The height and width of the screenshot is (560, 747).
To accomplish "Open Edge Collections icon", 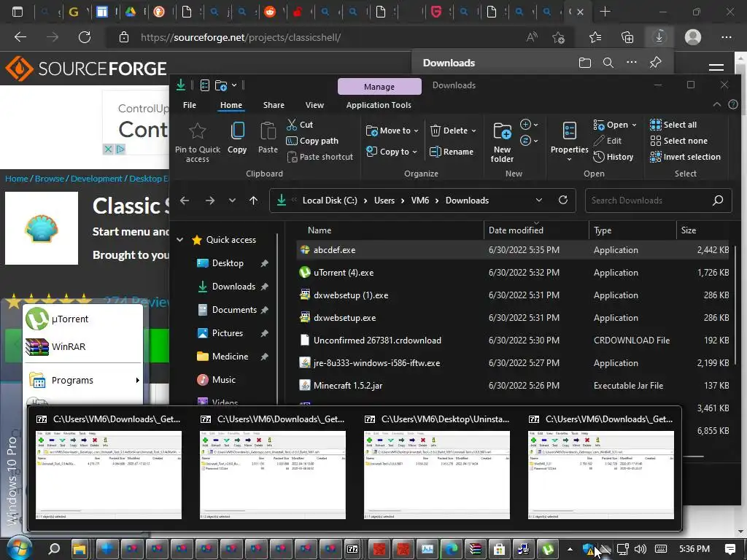I will coord(627,37).
